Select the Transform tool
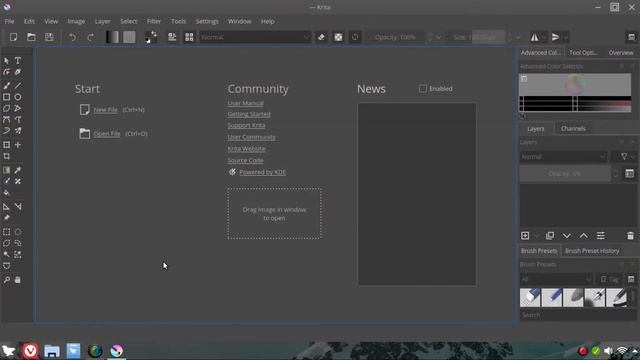 coord(7,145)
